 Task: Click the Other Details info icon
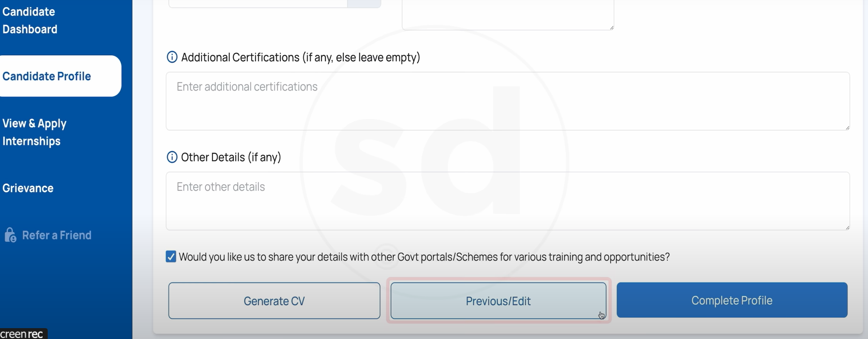point(172,157)
